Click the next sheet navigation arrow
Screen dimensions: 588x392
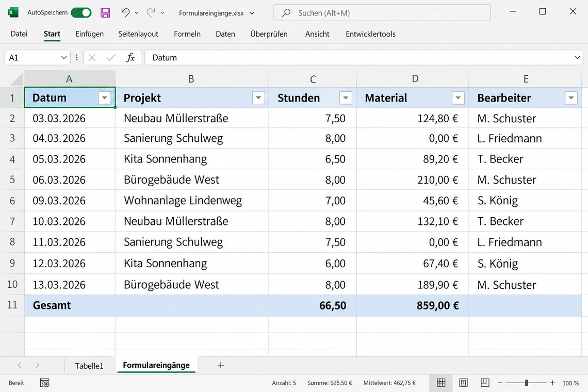coord(37,365)
